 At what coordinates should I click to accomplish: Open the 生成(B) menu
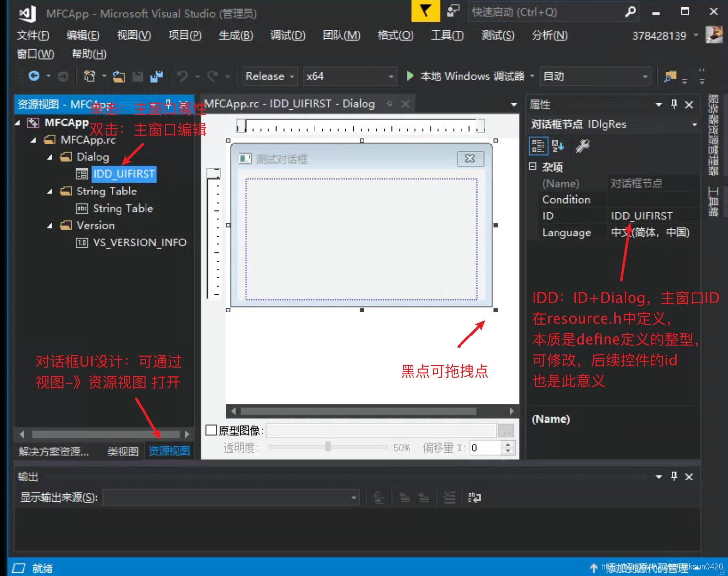coord(236,35)
